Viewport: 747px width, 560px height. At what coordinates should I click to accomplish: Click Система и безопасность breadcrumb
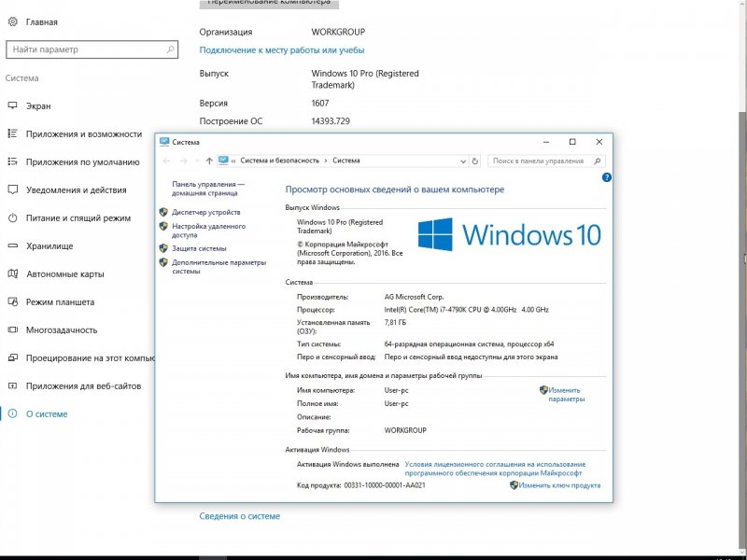[279, 161]
